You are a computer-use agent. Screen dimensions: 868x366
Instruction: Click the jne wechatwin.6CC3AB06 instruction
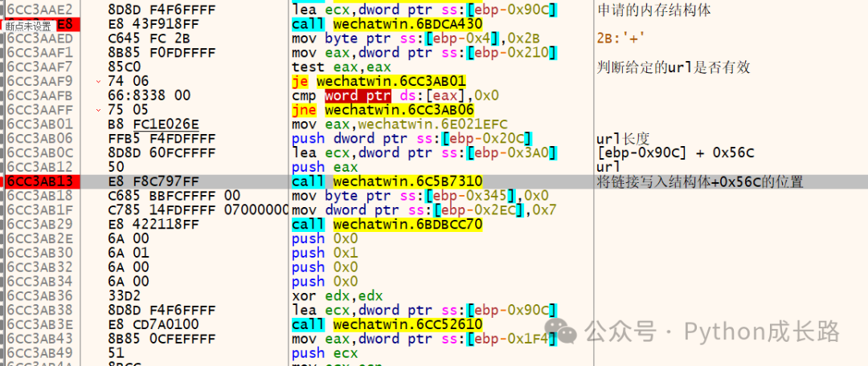(x=383, y=110)
